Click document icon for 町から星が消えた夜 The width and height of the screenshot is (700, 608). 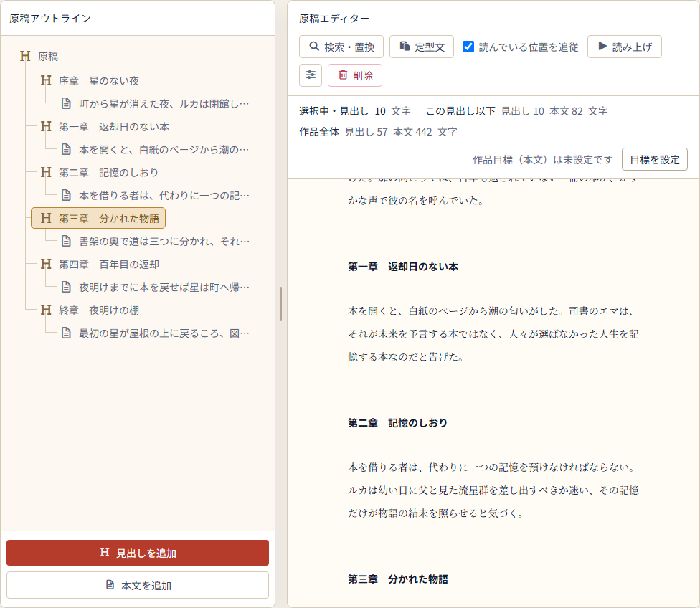pos(66,103)
